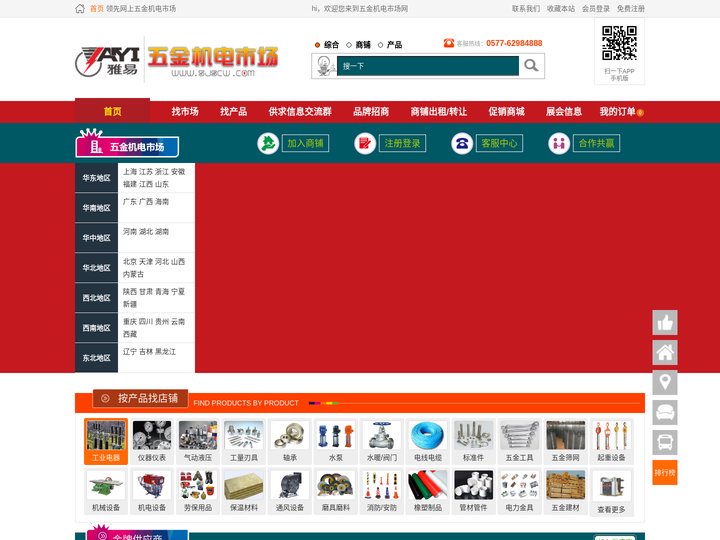Select the 电线电缆 product category
This screenshot has width=720, height=540.
[428, 441]
